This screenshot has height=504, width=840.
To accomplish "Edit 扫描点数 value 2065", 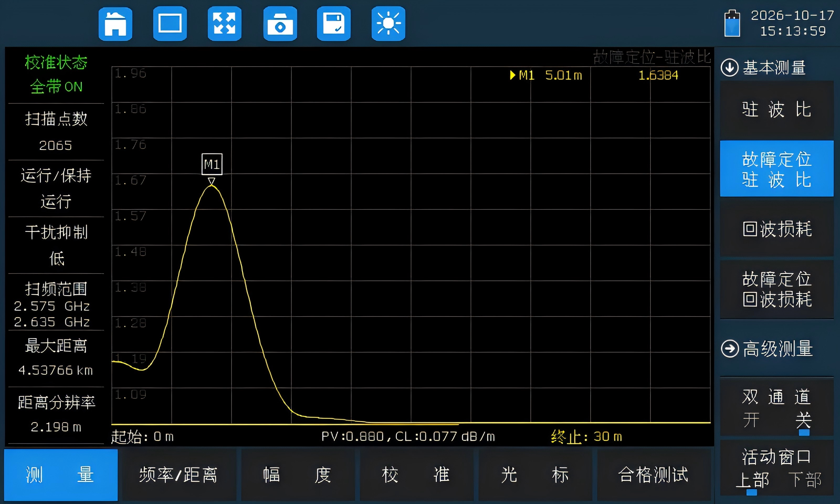I will [x=56, y=132].
